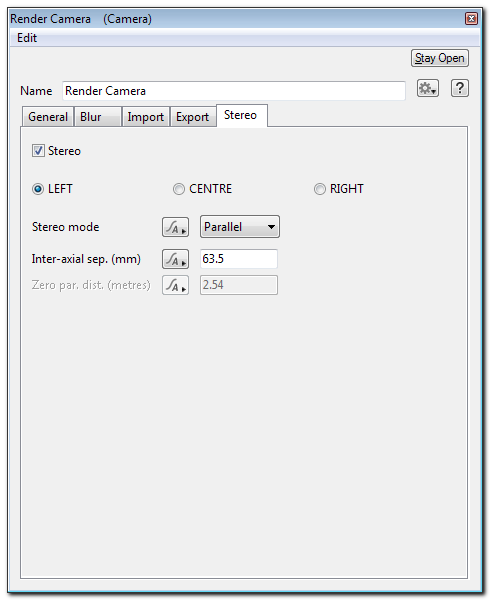Click the Zero par. dist. field showing 2.54
The width and height of the screenshot is (490, 600).
tap(239, 285)
